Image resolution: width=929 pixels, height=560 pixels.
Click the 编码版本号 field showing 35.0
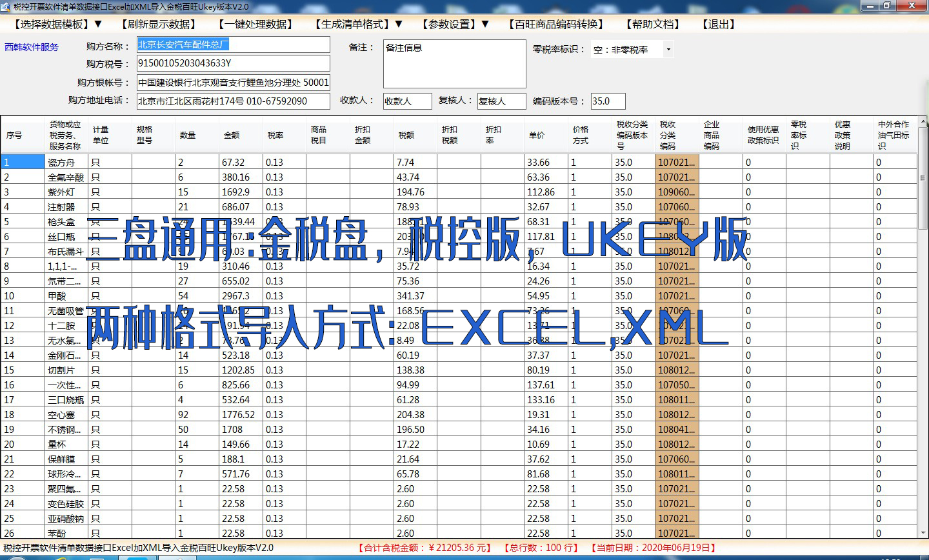[608, 101]
